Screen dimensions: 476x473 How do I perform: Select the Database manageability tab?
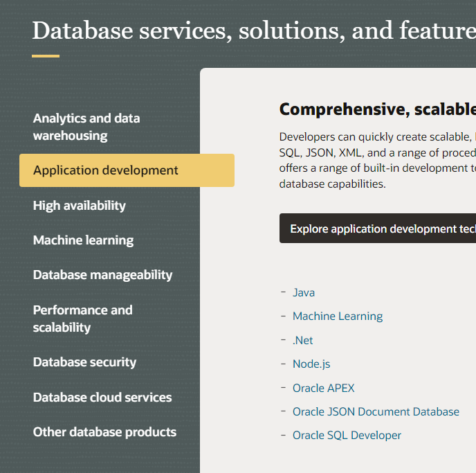point(102,275)
